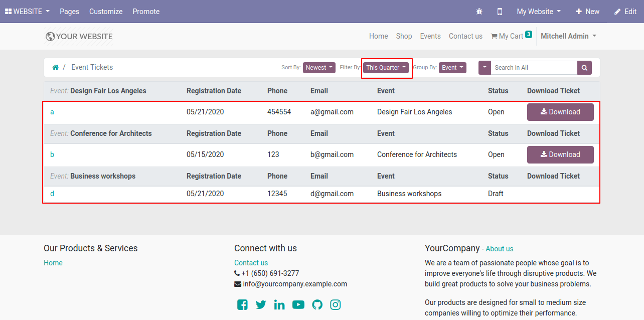Open search field options dropdown arrow
Image resolution: width=644 pixels, height=320 pixels.
(x=485, y=68)
